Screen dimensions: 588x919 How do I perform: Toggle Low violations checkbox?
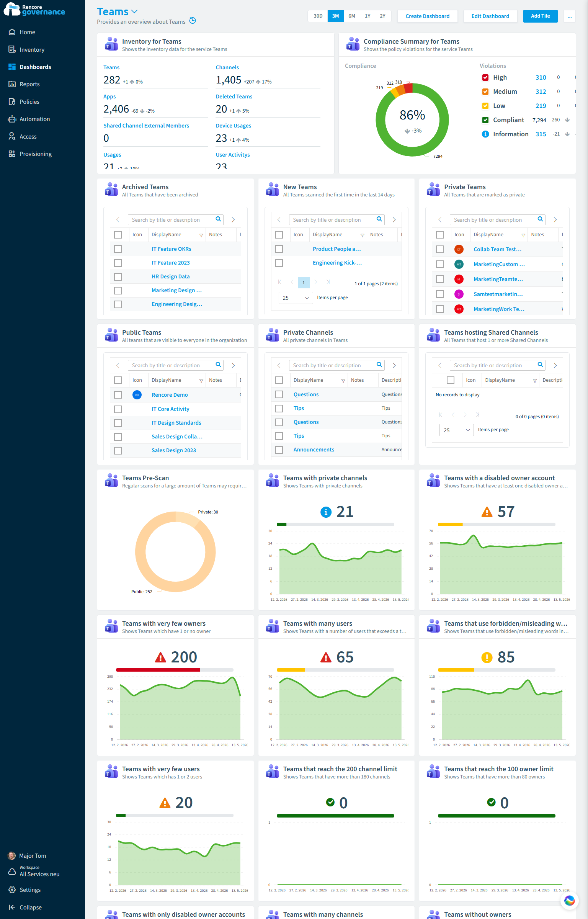click(x=485, y=106)
